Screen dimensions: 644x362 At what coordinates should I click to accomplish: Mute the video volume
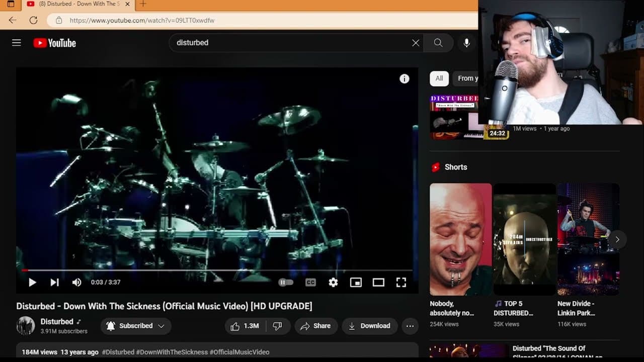(76, 283)
